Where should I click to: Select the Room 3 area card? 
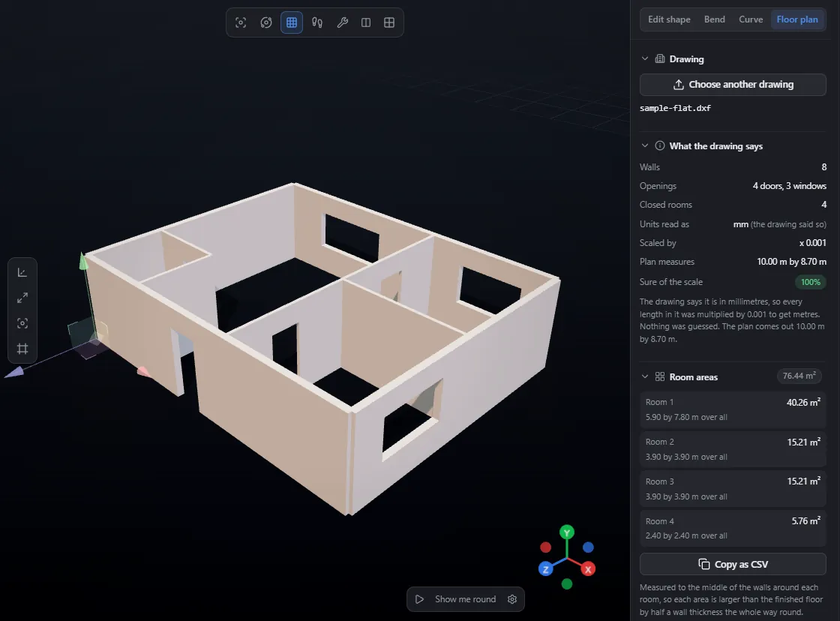coord(733,489)
